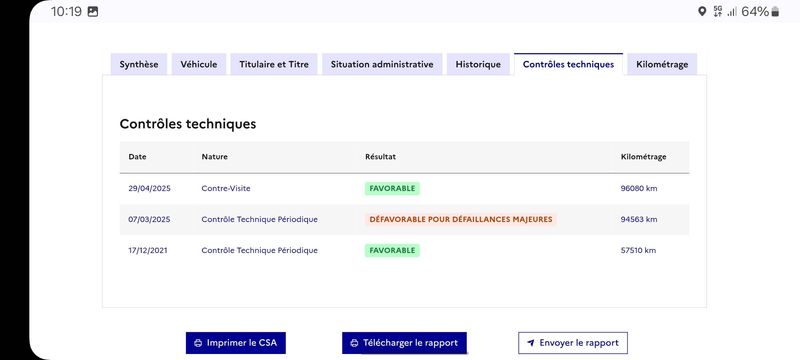The width and height of the screenshot is (800, 360).
Task: Send the report via Envoyer le rapport
Action: tap(573, 343)
